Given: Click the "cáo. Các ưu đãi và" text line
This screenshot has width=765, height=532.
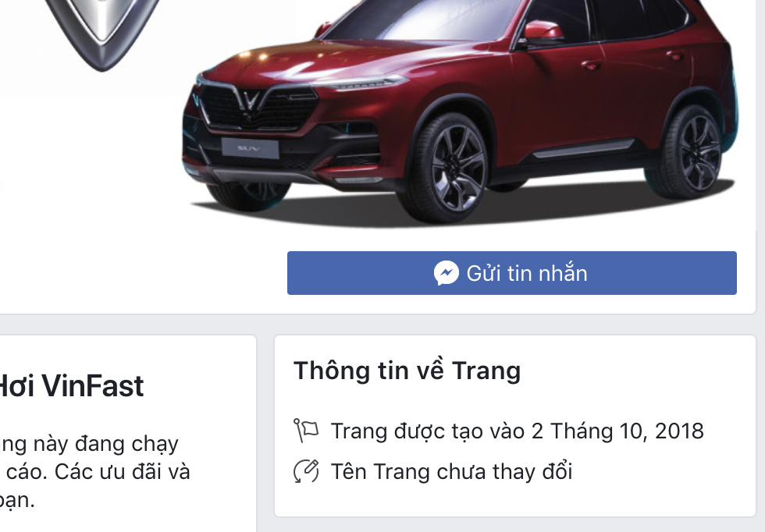Looking at the screenshot, I should tap(97, 472).
